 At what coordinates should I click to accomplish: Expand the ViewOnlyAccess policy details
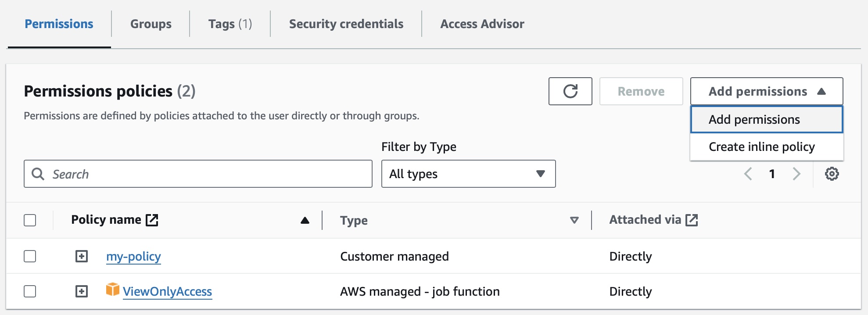[x=82, y=291]
